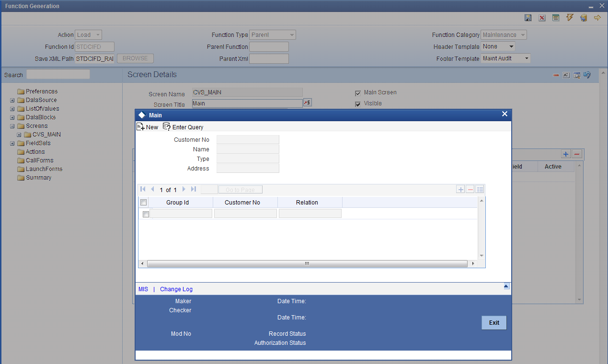Tick the first row checkbox in grid
This screenshot has height=364, width=608.
coord(146,214)
